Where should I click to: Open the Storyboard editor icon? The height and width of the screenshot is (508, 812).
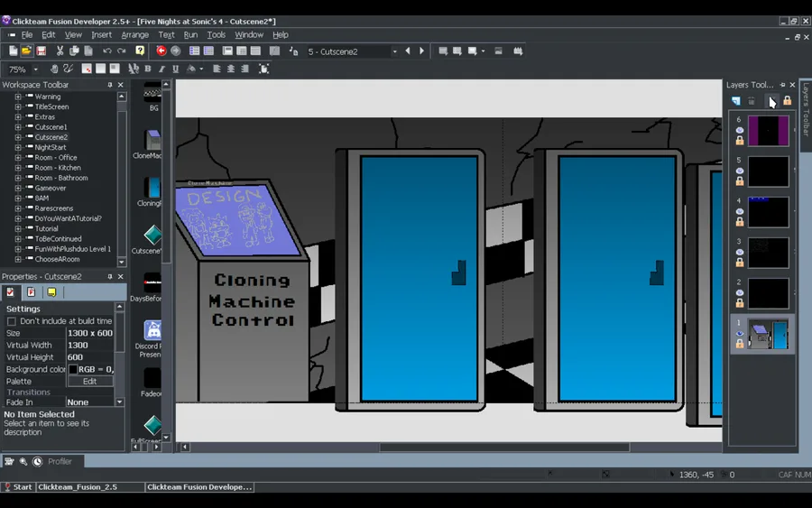194,51
